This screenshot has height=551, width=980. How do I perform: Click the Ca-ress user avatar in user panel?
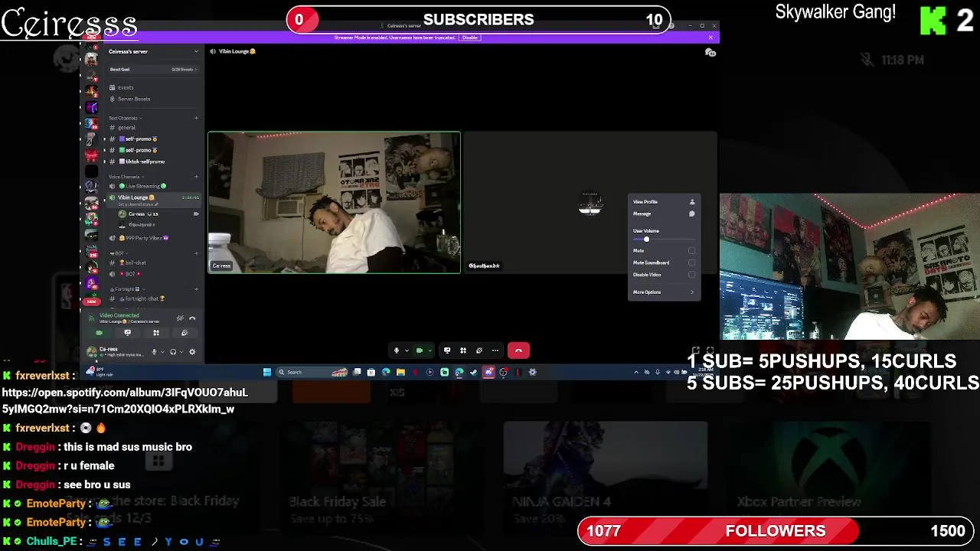(92, 351)
